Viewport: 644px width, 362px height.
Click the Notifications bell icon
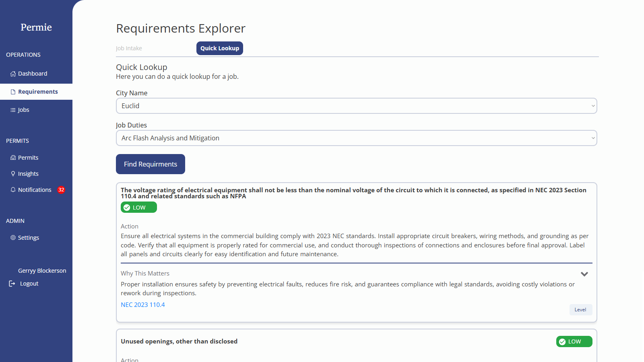pyautogui.click(x=13, y=190)
